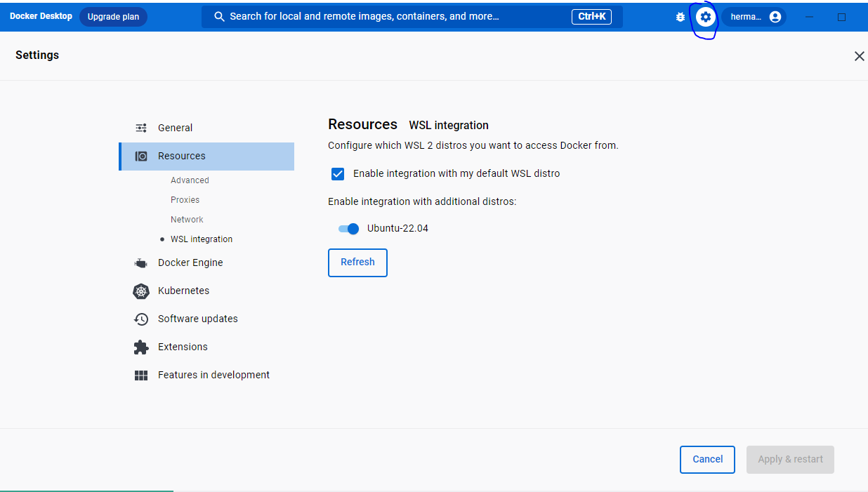Click the Docker Engine whale icon
The width and height of the screenshot is (868, 492).
tap(141, 263)
